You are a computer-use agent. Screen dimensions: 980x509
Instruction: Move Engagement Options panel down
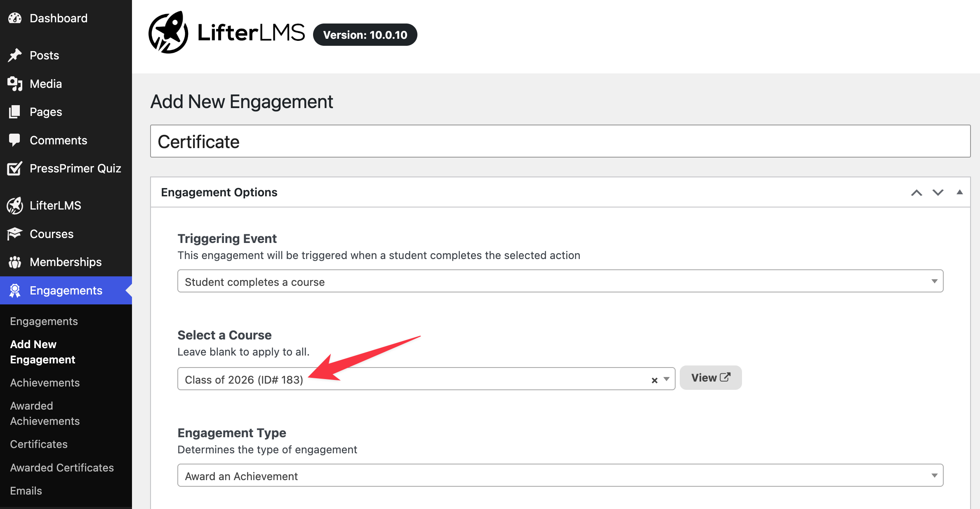tap(938, 193)
